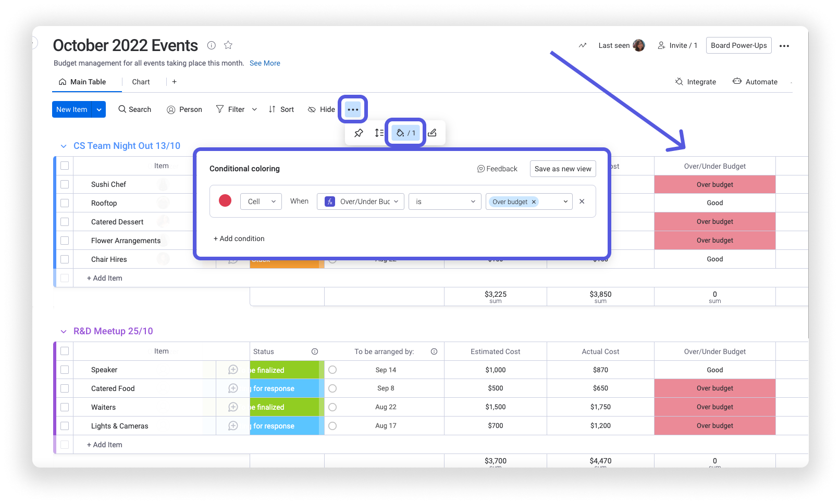Open conversation bubble for Catered Food row
This screenshot has width=839, height=504.
[233, 388]
